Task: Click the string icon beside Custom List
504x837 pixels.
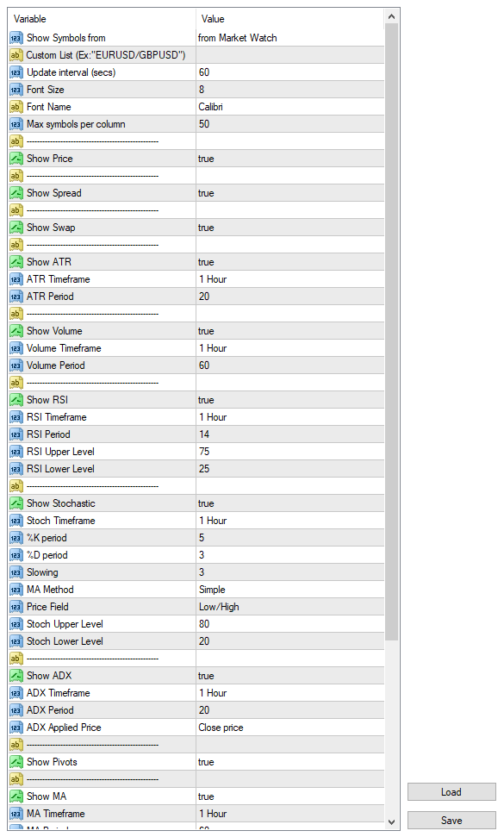Action: (16, 55)
